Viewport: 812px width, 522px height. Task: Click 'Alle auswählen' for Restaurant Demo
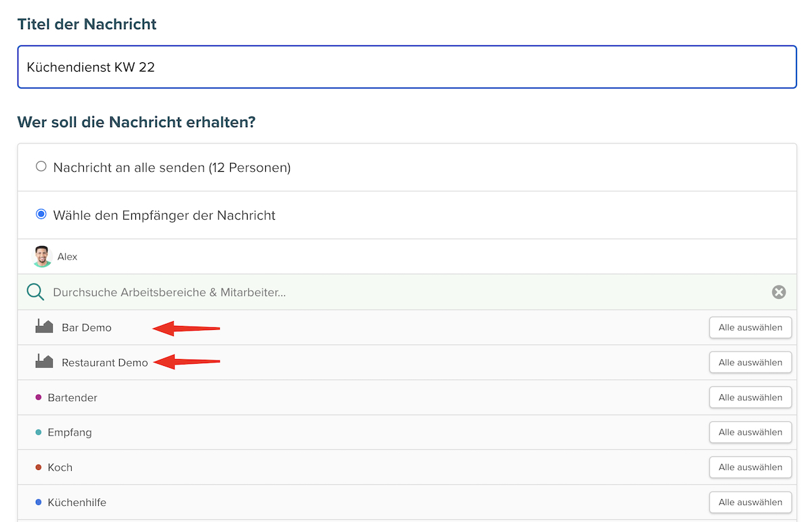click(750, 362)
